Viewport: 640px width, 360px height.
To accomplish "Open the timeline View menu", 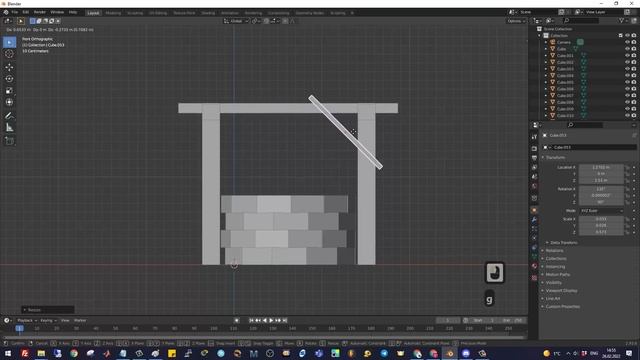I will pos(65,320).
